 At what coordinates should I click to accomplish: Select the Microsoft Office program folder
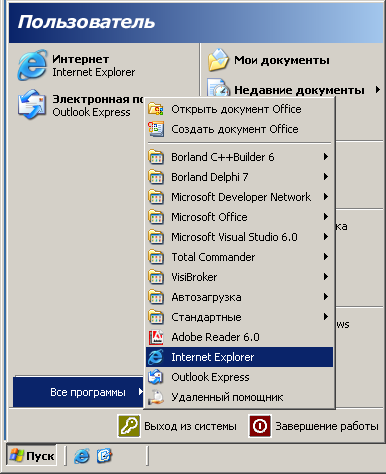[x=239, y=217]
